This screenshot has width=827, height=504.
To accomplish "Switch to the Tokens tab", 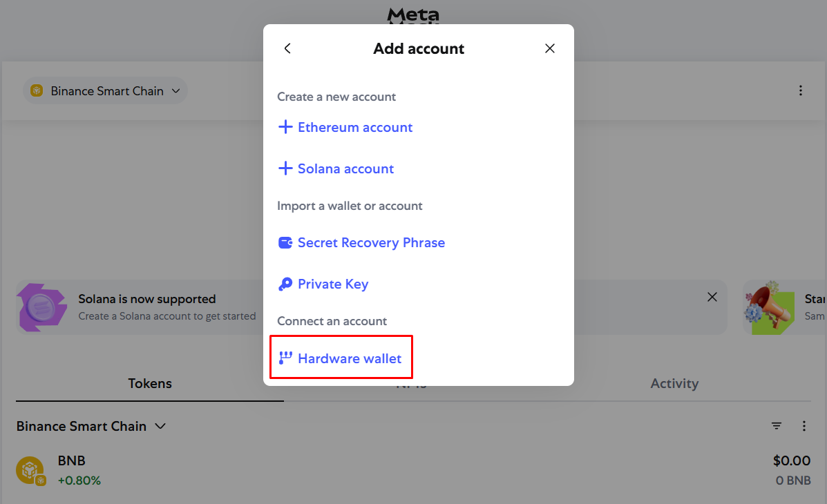I will pos(150,383).
